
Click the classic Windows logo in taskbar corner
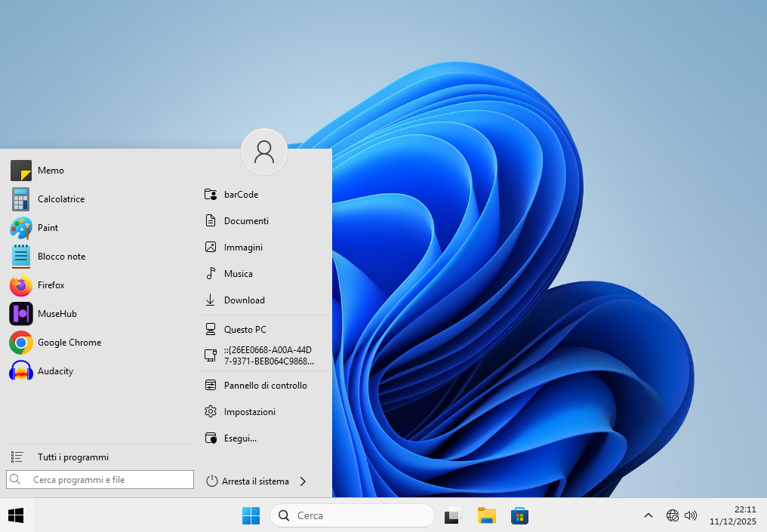(x=16, y=515)
